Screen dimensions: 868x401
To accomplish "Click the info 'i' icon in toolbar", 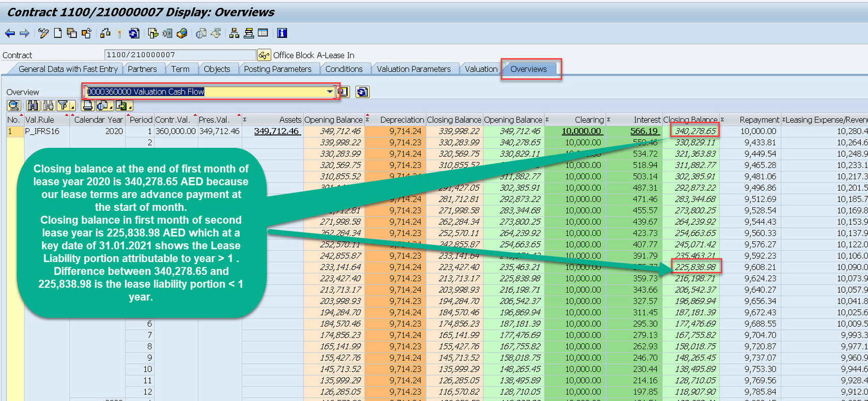I will click(282, 34).
